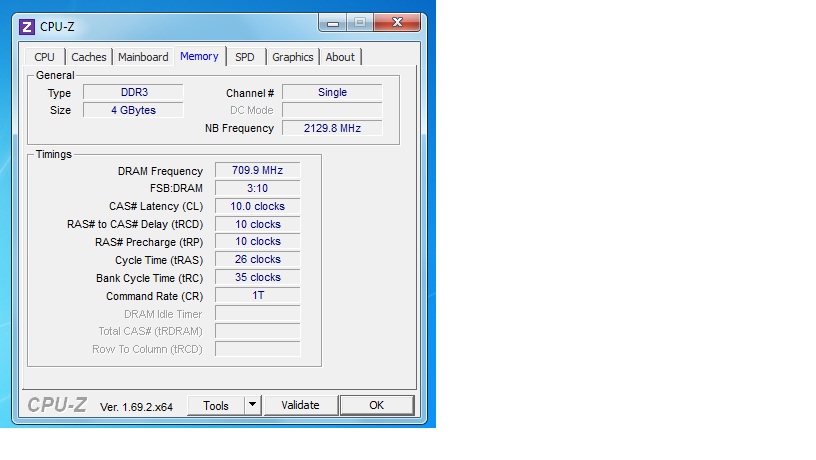Select the NB Frequency 2129.8 MHz value
The width and height of the screenshot is (816, 460).
pyautogui.click(x=332, y=128)
